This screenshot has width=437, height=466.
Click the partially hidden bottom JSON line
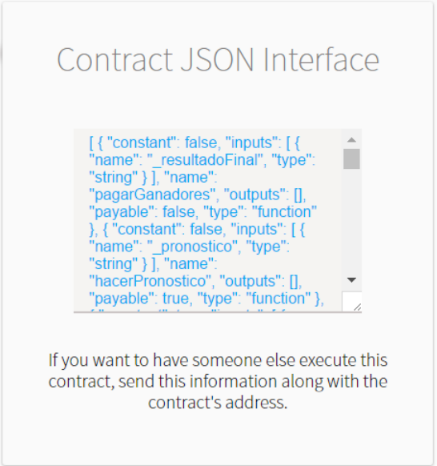207,310
